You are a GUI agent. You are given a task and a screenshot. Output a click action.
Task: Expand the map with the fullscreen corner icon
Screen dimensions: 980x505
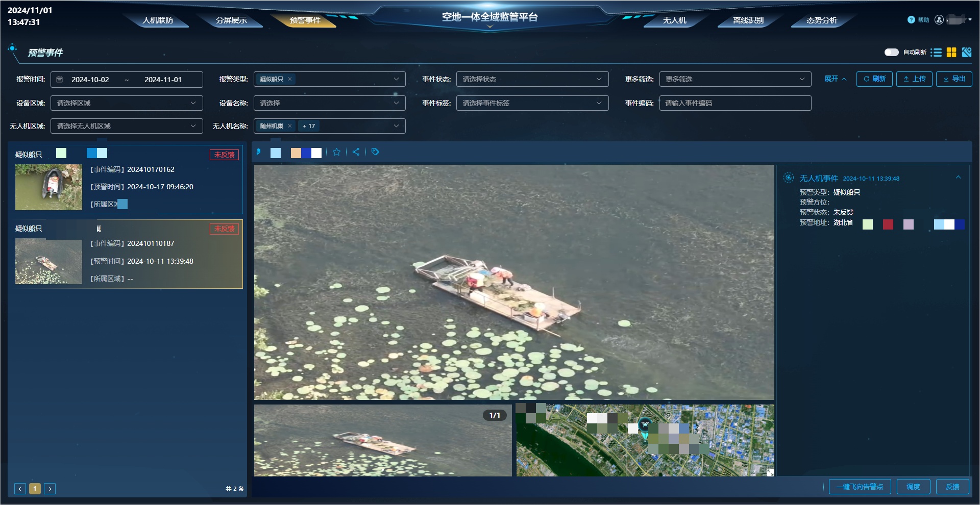click(770, 472)
